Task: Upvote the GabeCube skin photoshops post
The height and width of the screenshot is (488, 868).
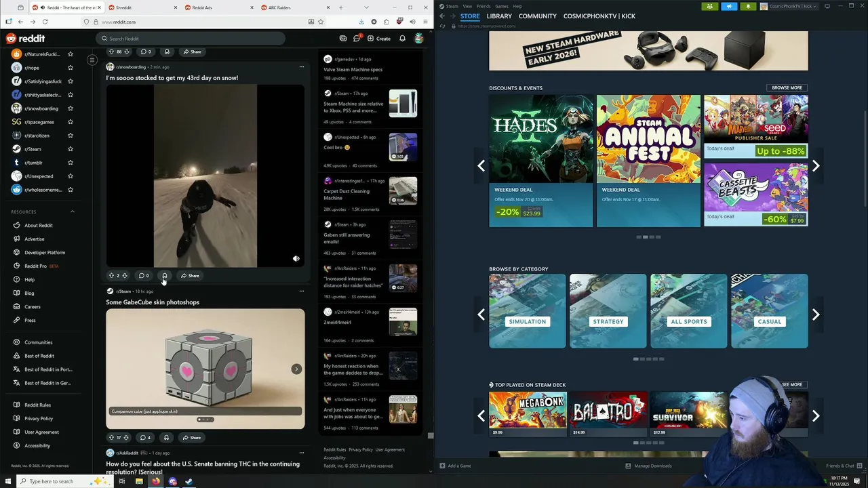Action: [111, 438]
